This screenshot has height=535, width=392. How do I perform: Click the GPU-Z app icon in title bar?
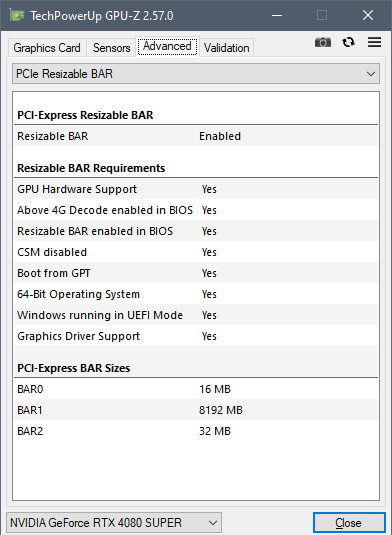[17, 16]
